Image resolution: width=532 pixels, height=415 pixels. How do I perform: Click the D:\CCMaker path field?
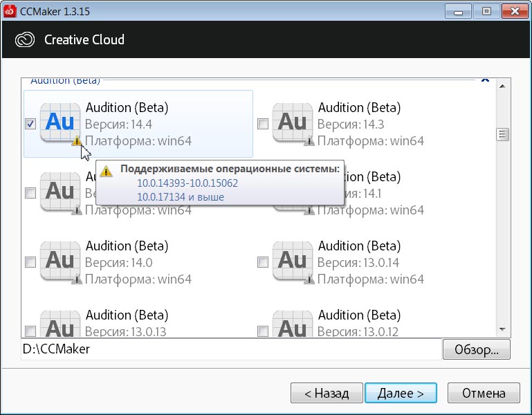[x=231, y=349]
